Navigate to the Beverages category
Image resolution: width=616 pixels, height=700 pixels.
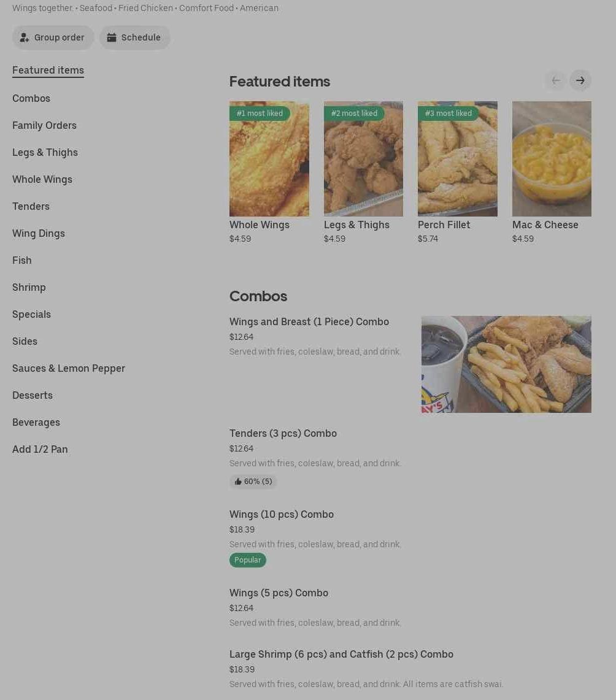(36, 422)
